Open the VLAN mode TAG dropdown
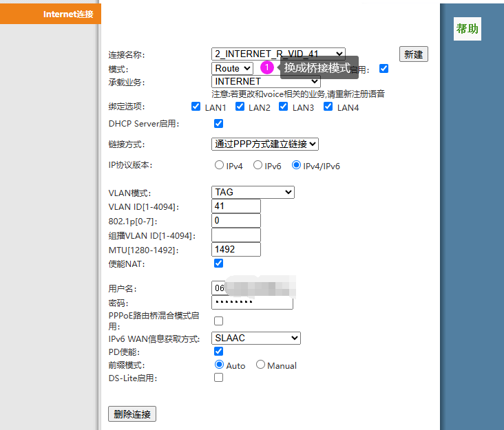Screen dimensions: 504x430 (253, 193)
